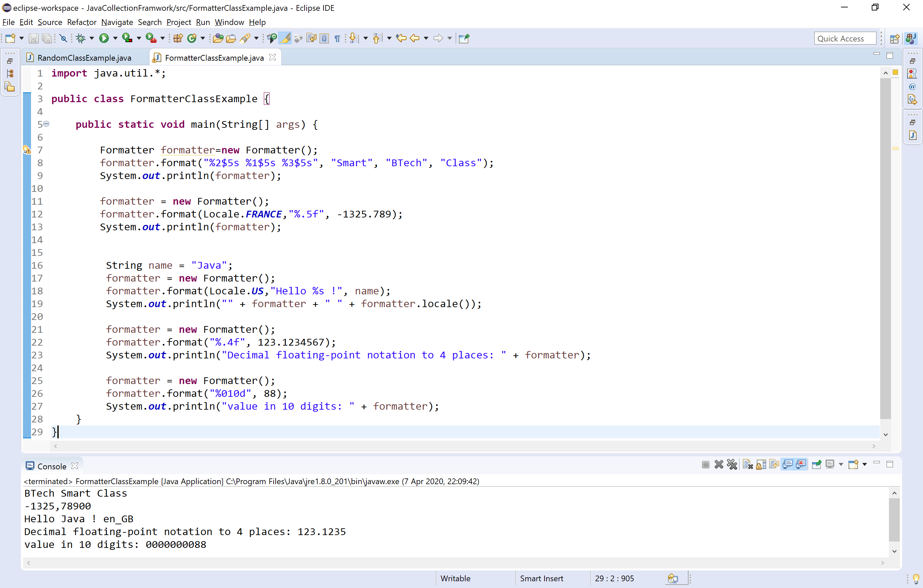Image resolution: width=923 pixels, height=588 pixels.
Task: Click the Quick Access search field
Action: [844, 38]
